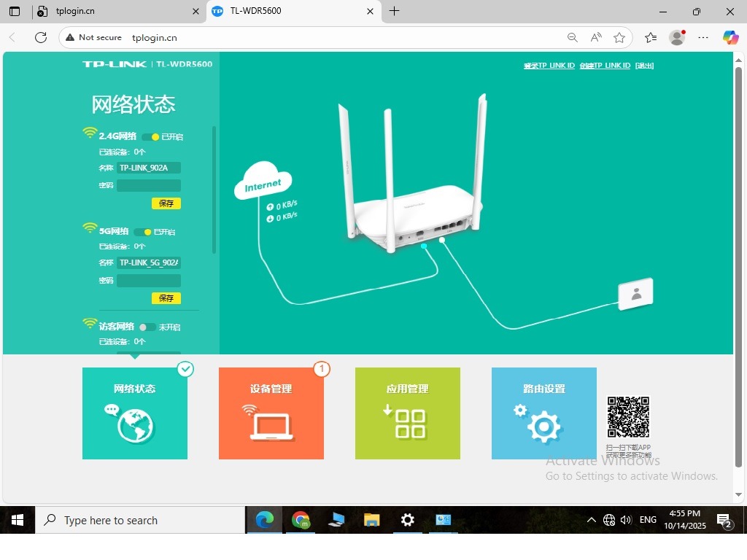
Task: Click the browser zoom magnifier icon
Action: 573,37
